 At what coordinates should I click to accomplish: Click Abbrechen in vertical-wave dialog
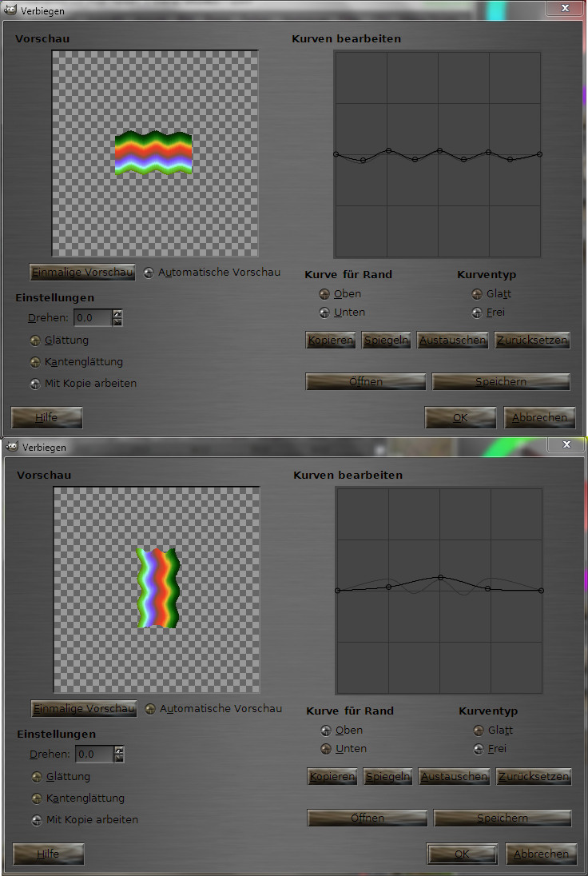point(541,854)
